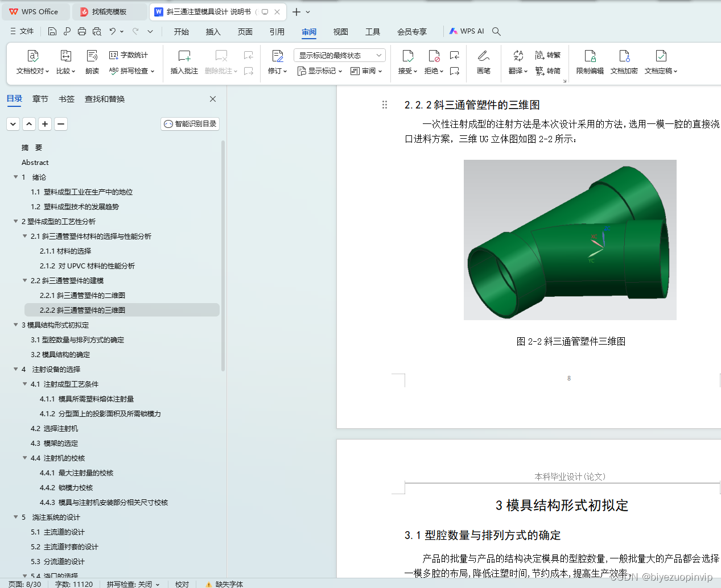Screen dimensions: 721x588
Task: Switch to 章节 navigation tab
Action: 40,99
